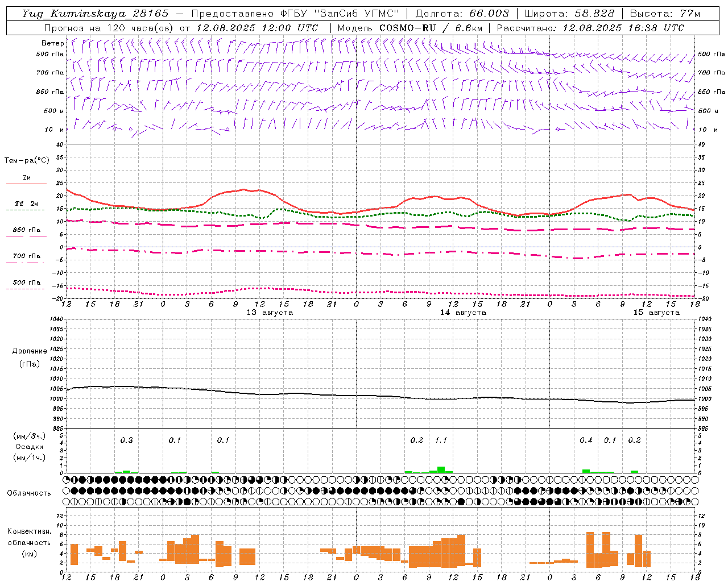Click the 500 м wind level label on the left axis

[x=53, y=111]
